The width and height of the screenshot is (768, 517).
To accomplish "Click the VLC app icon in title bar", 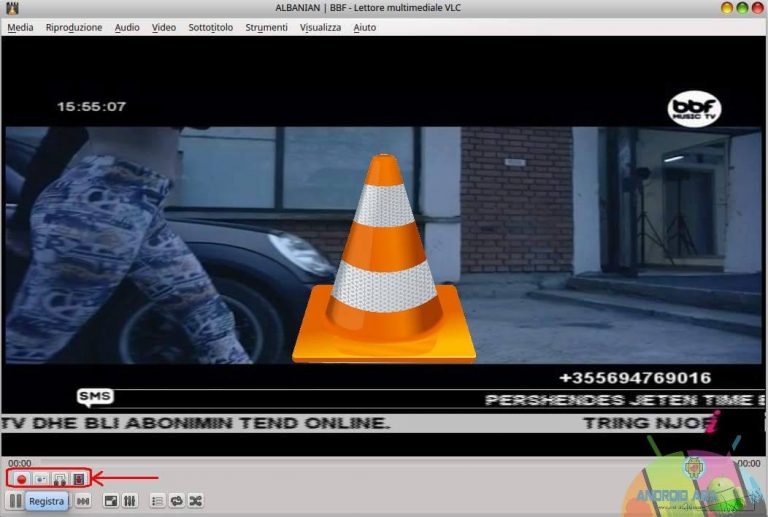I will pos(12,8).
